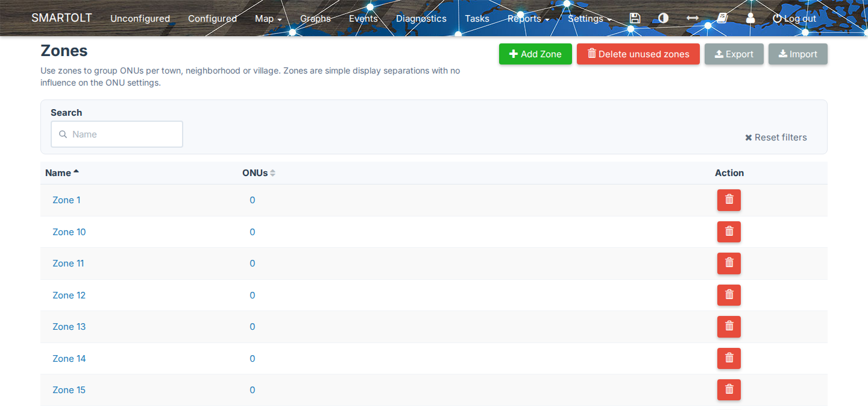Image resolution: width=868 pixels, height=410 pixels.
Task: Click the trash icon for Zone 14
Action: click(729, 358)
